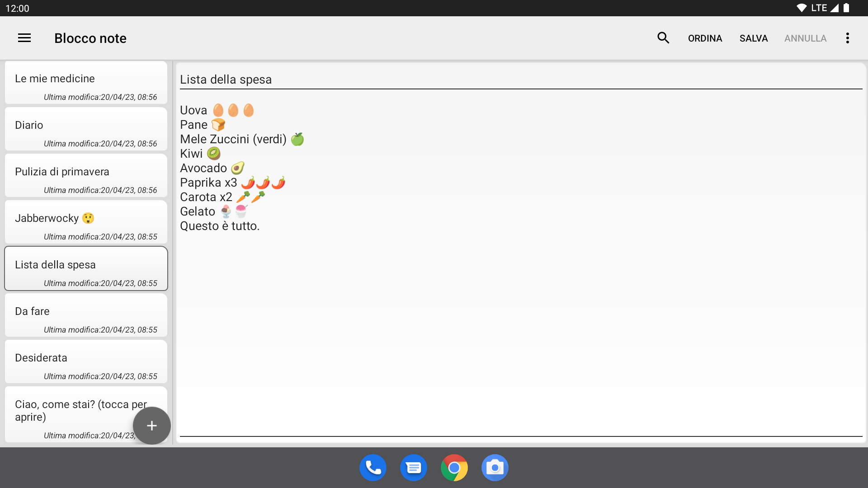Open the Messages app icon
This screenshot has width=868, height=488.
coord(414,468)
